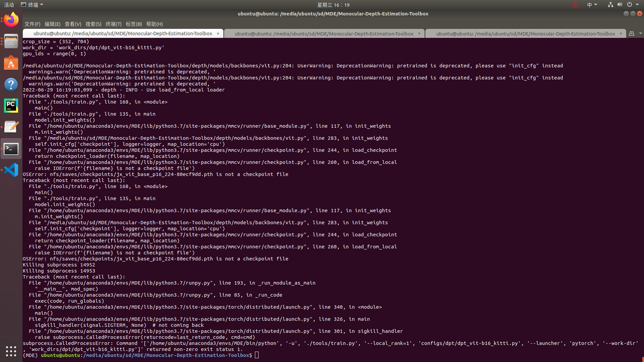Open the 终端(T) menu
This screenshot has width=644, height=362.
(x=113, y=24)
